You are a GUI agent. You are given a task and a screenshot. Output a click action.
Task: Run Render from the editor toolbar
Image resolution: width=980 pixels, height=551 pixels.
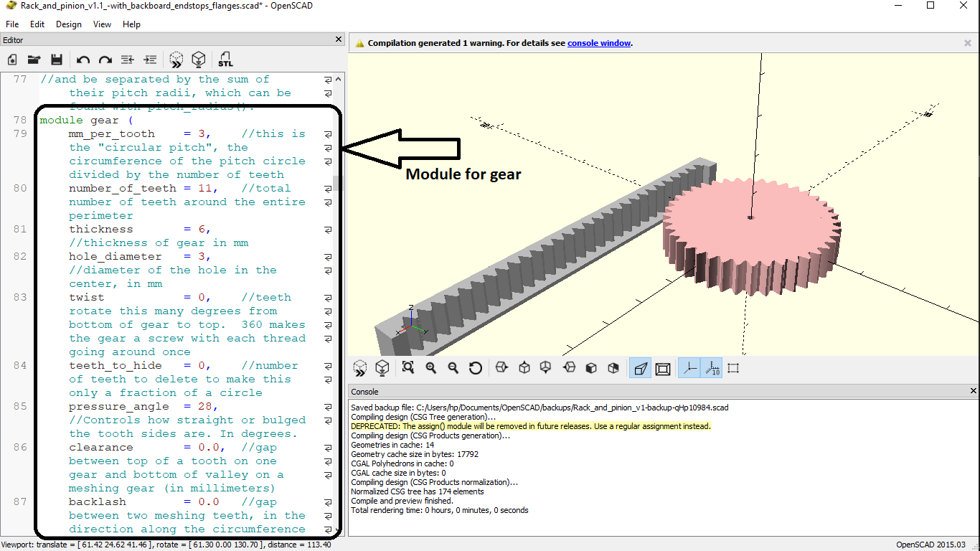(x=199, y=60)
